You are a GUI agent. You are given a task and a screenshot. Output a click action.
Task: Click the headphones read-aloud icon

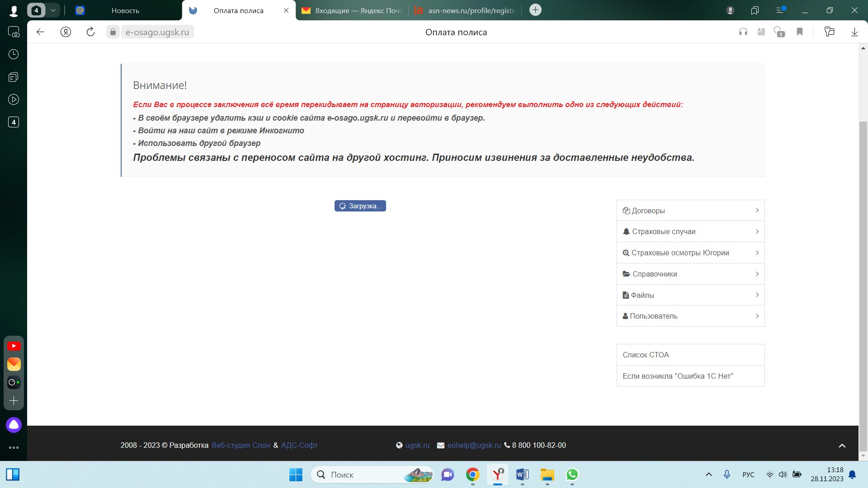click(x=743, y=32)
